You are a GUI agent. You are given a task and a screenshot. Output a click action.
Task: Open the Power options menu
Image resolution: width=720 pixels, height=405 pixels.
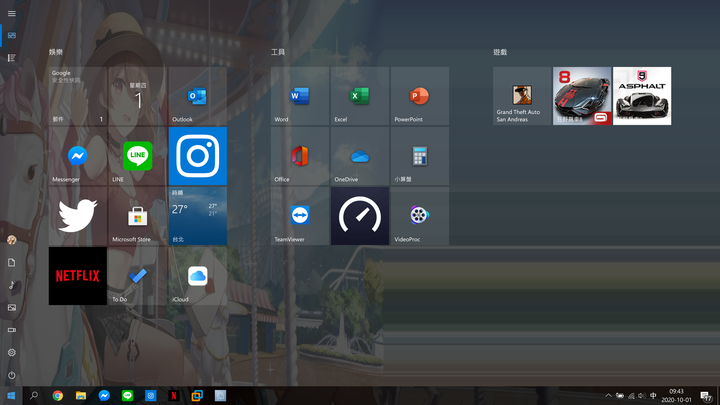[x=11, y=375]
